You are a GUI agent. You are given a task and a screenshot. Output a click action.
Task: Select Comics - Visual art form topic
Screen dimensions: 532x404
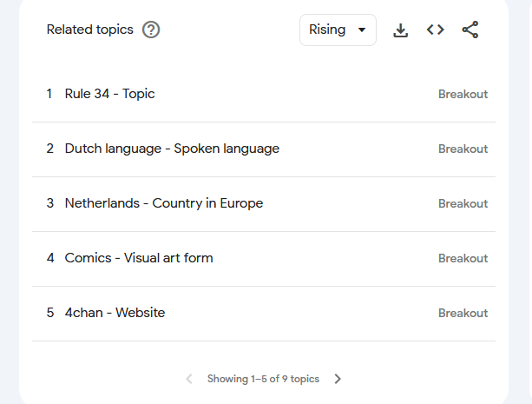pos(139,258)
